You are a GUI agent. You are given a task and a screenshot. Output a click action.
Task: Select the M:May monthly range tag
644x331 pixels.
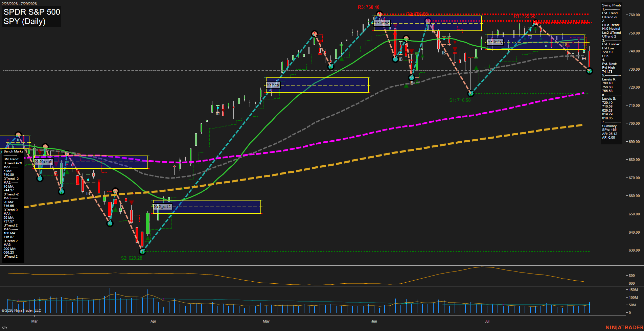point(273,85)
